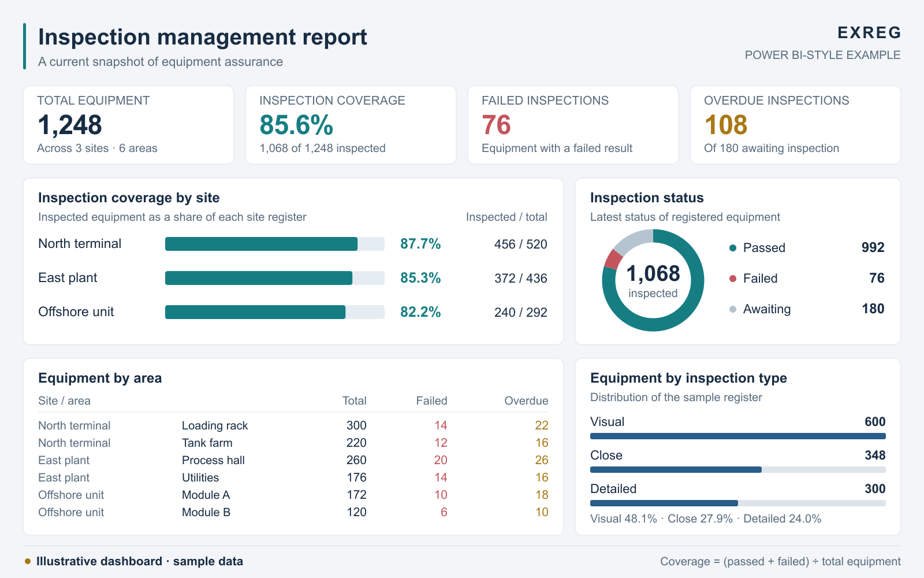Click the Visual count 600
This screenshot has width=924, height=578.
pyautogui.click(x=875, y=421)
